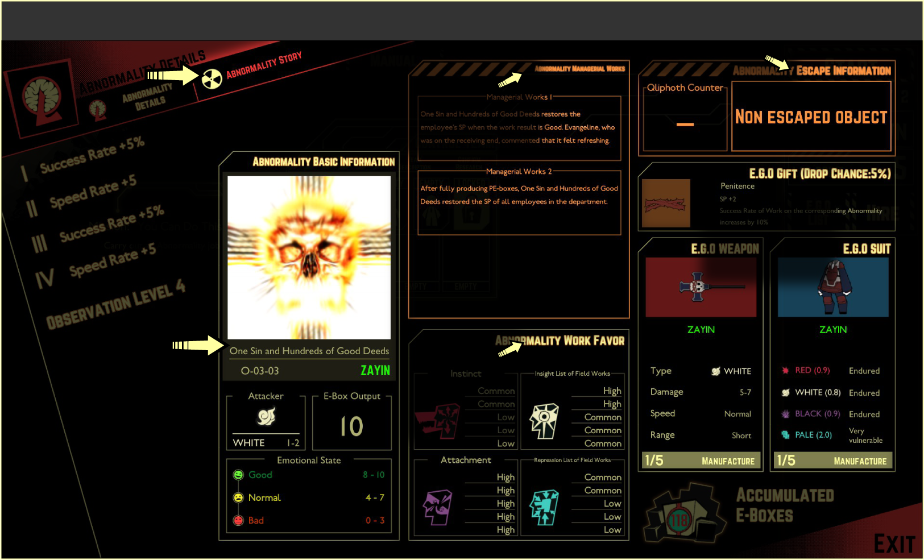Click the Good 8 - 10 range
Screen dimensions: 924x560
(x=374, y=475)
